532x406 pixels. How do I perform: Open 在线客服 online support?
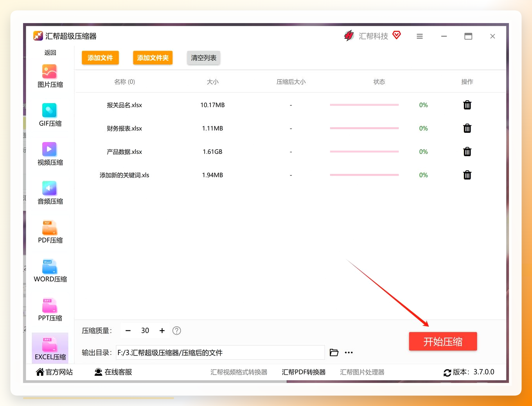[x=113, y=372]
